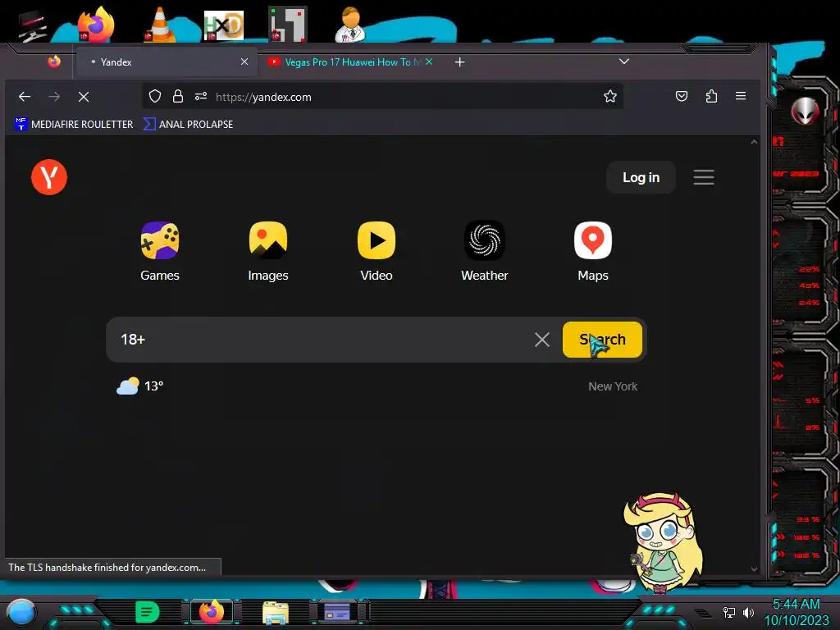Image resolution: width=840 pixels, height=630 pixels.
Task: Go forward one page
Action: point(54,97)
